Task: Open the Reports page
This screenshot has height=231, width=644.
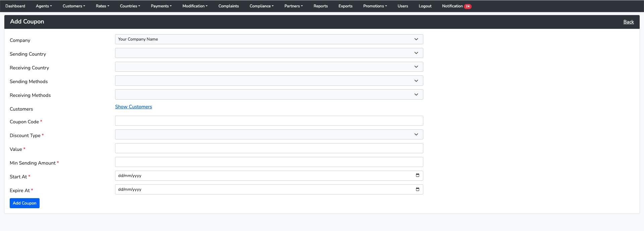Action: pos(320,6)
